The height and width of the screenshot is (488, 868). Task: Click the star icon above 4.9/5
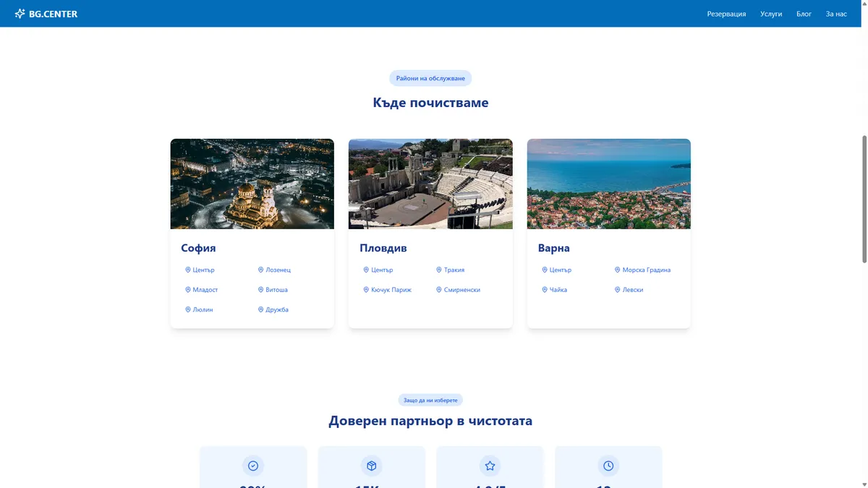tap(490, 466)
